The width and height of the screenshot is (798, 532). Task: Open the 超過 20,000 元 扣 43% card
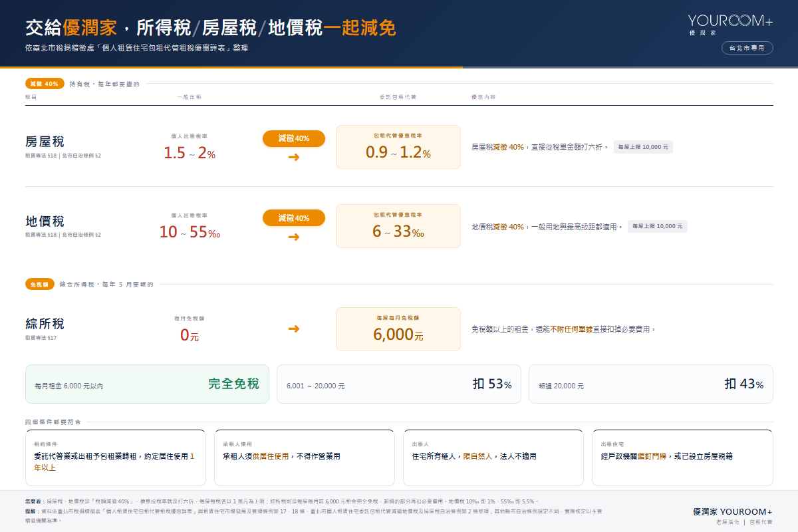pos(651,384)
